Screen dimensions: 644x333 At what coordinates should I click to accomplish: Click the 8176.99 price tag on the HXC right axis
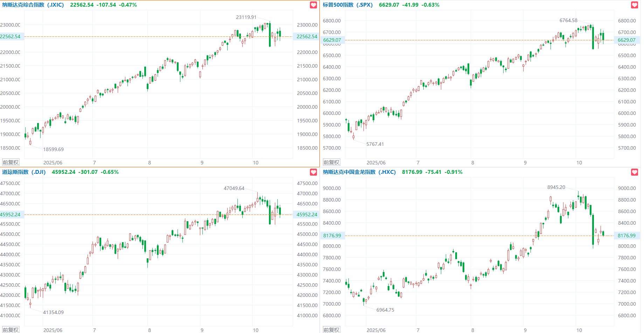click(x=626, y=236)
